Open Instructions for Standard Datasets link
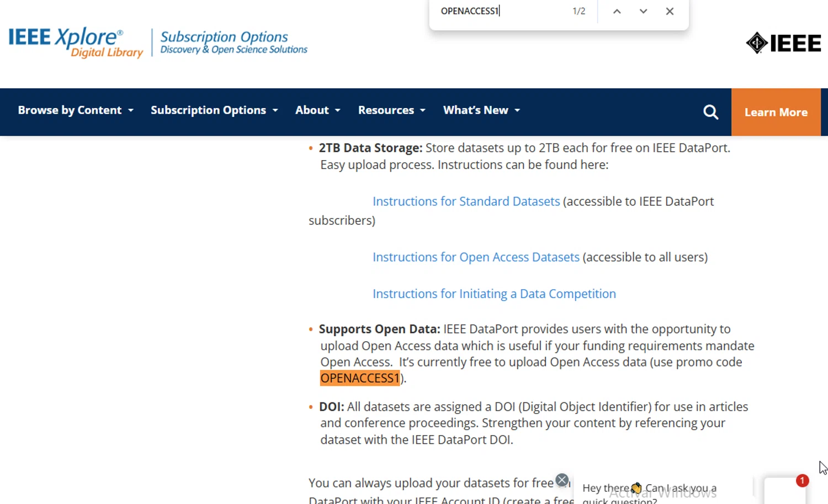This screenshot has width=828, height=504. click(466, 201)
